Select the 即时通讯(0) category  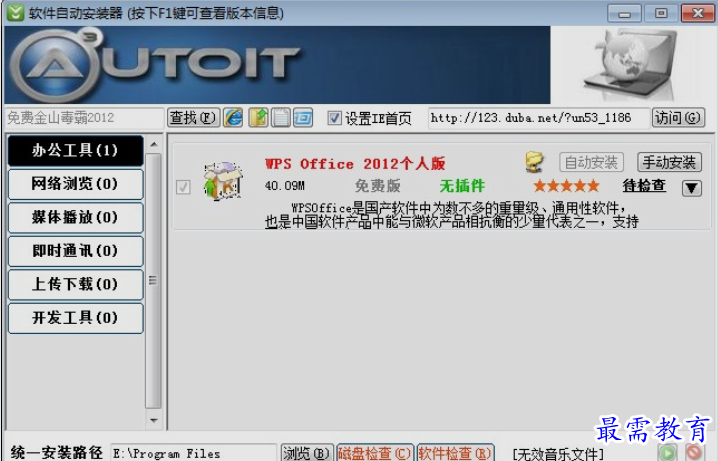point(76,251)
